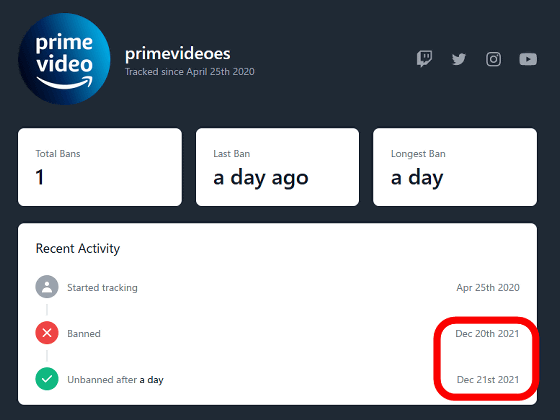Screen dimensions: 560x420
Task: Click the Prime Video avatar
Action: click(64, 59)
